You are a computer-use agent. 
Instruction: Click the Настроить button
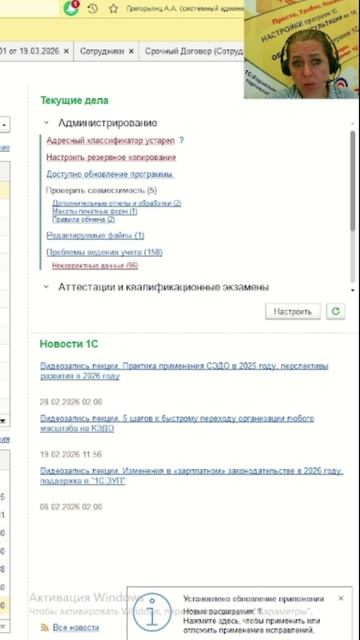293,311
